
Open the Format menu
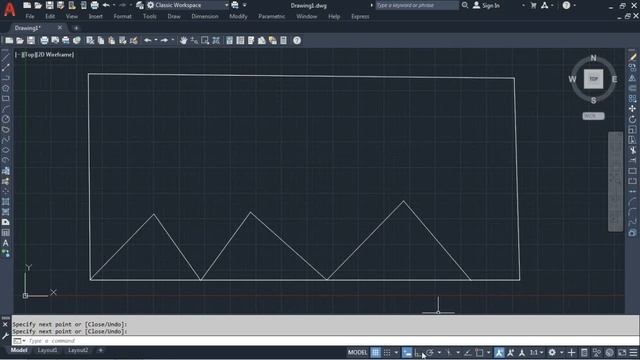point(122,17)
